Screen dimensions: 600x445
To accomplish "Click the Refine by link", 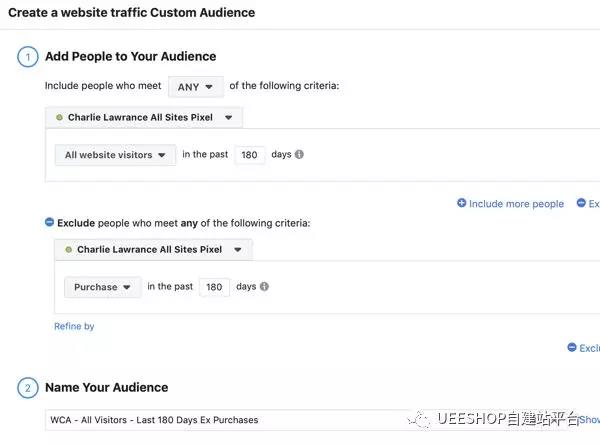I will click(x=74, y=326).
